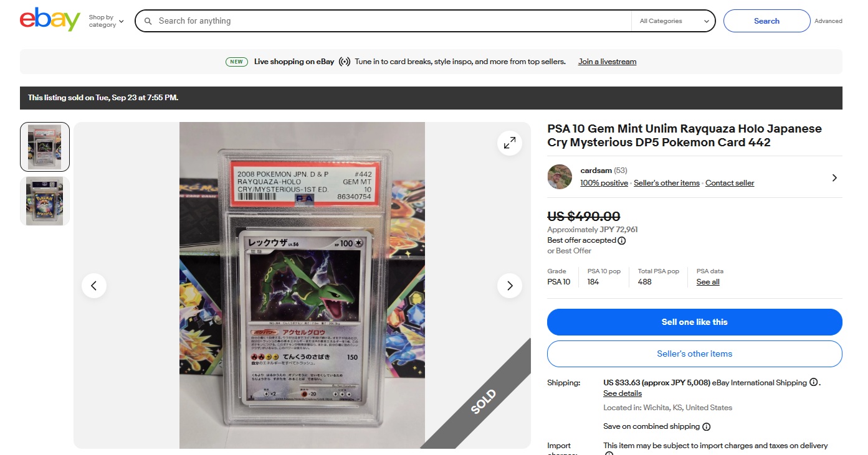Open All Categories dropdown
This screenshot has height=455, width=868.
click(x=673, y=21)
